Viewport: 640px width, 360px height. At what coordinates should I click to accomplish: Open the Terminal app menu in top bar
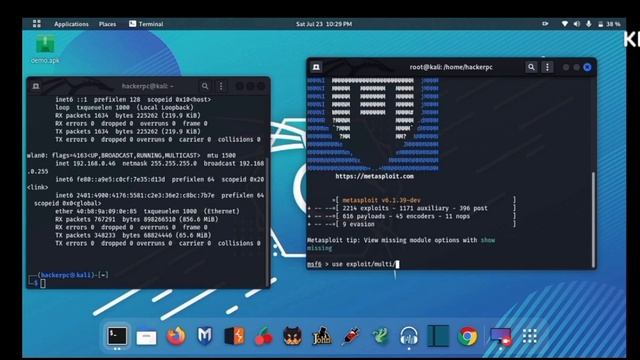pos(146,24)
